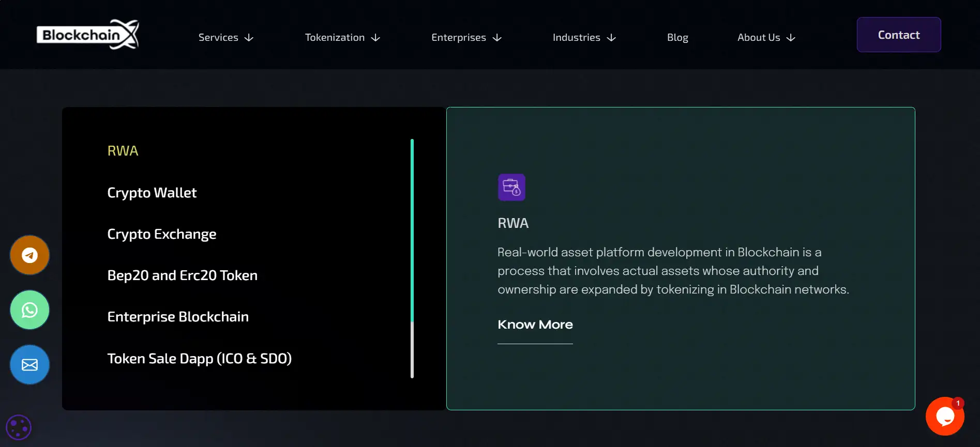Expand the About Us menu
Image resolution: width=980 pixels, height=447 pixels.
766,38
